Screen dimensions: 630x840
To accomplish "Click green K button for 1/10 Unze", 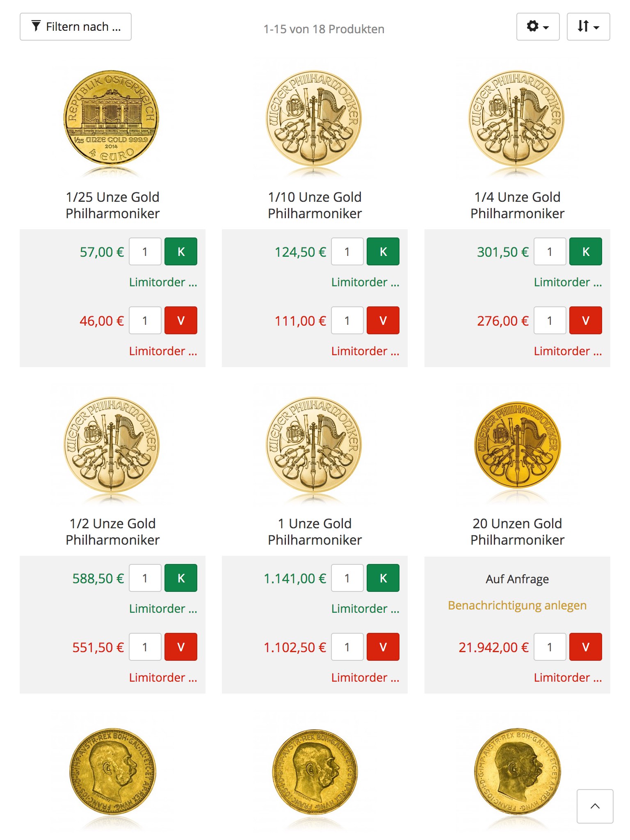I will [383, 251].
